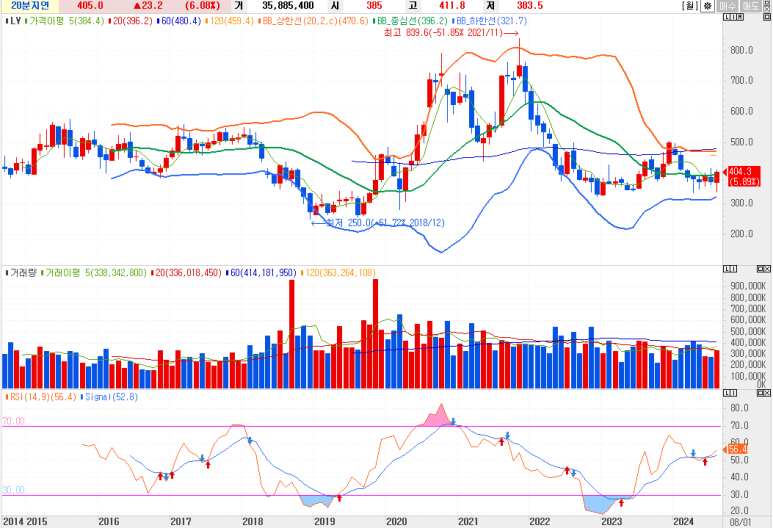Click the high price value 411.8
This screenshot has height=528, width=773.
452,6
